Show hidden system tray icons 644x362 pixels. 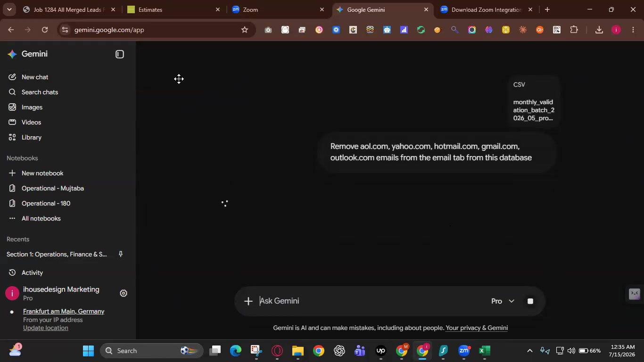529,351
